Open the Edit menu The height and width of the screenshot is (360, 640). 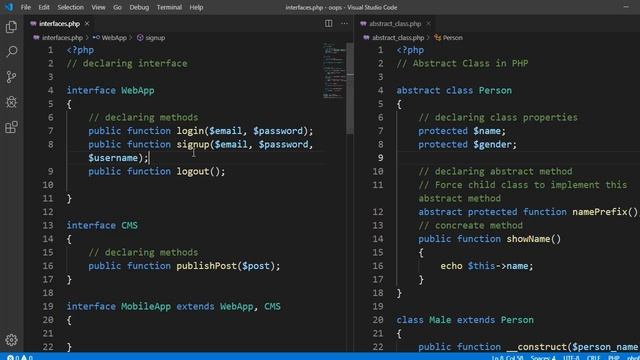[44, 7]
